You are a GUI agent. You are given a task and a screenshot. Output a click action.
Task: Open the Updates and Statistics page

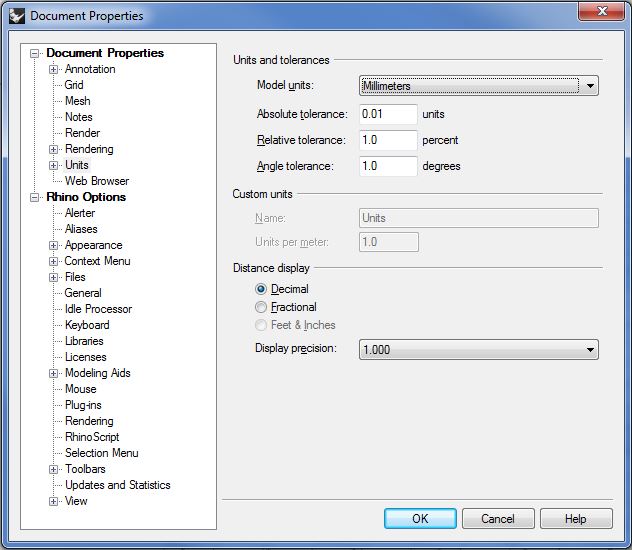[x=118, y=485]
